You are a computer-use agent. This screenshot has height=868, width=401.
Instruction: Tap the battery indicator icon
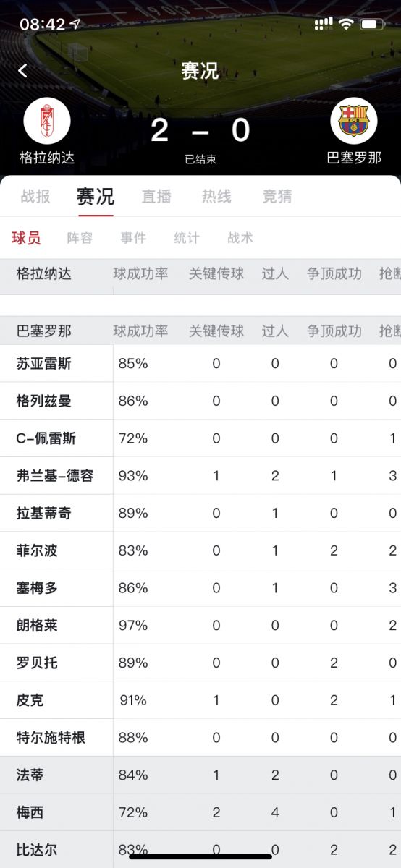point(372,24)
